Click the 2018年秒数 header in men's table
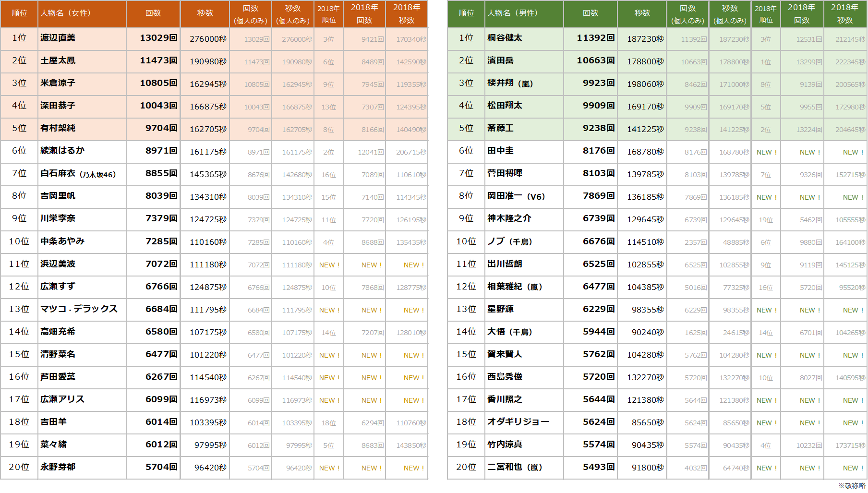Screen dimensions: 868x493 (x=844, y=14)
